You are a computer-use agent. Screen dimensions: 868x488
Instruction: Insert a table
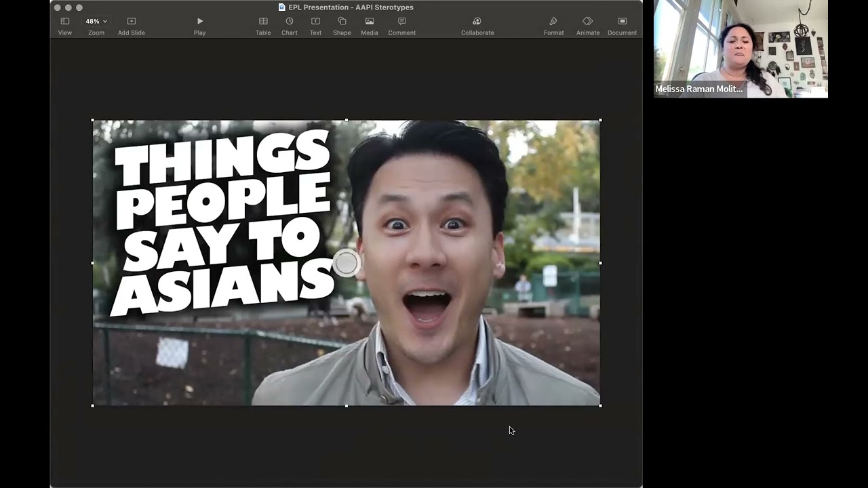tap(263, 26)
